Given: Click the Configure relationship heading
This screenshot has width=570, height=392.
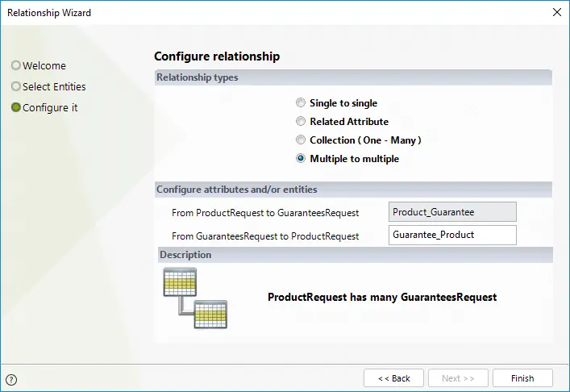Looking at the screenshot, I should click(x=217, y=56).
